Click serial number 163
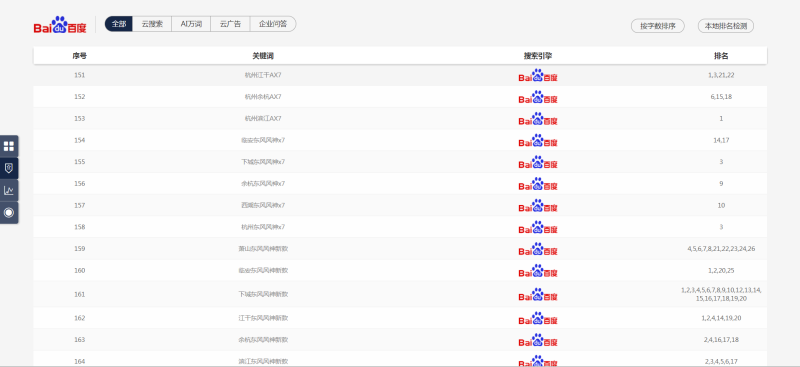This screenshot has height=367, width=800. click(80, 339)
